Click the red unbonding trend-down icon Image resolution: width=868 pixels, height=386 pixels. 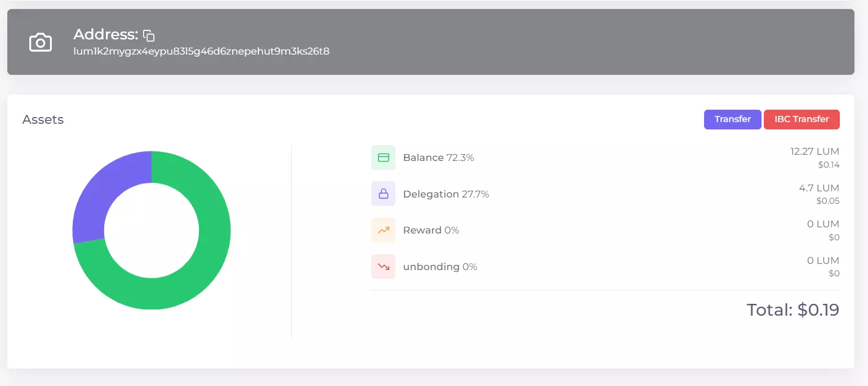(383, 266)
